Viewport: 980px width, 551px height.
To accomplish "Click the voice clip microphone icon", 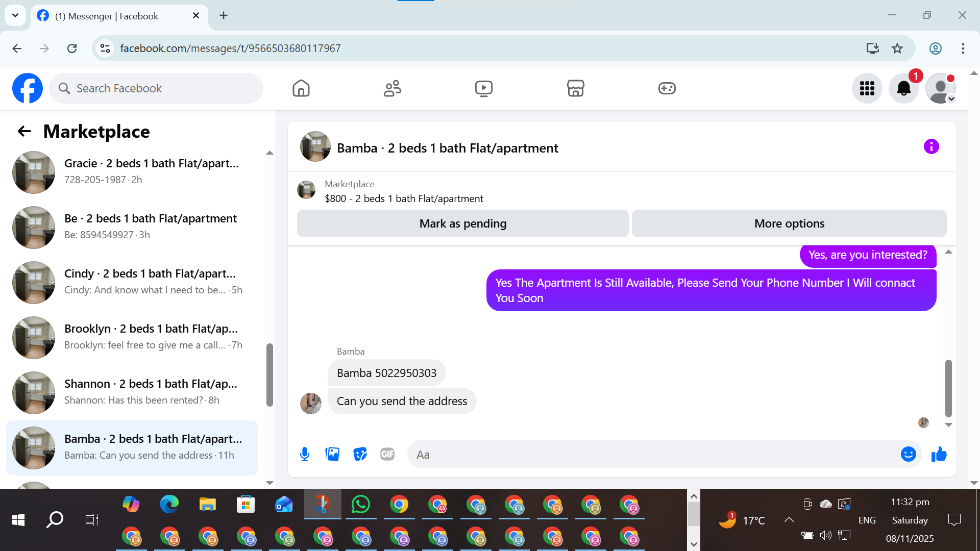I will coord(305,454).
